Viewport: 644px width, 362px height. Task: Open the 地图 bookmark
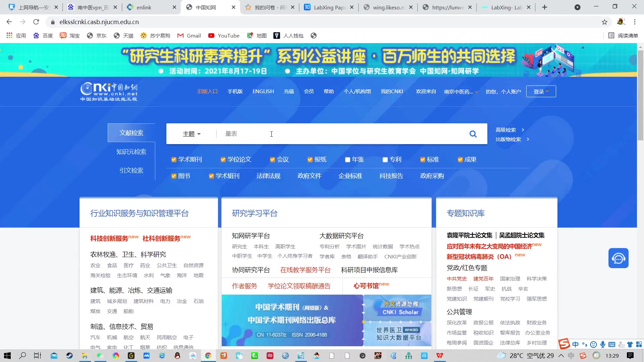pos(257,36)
